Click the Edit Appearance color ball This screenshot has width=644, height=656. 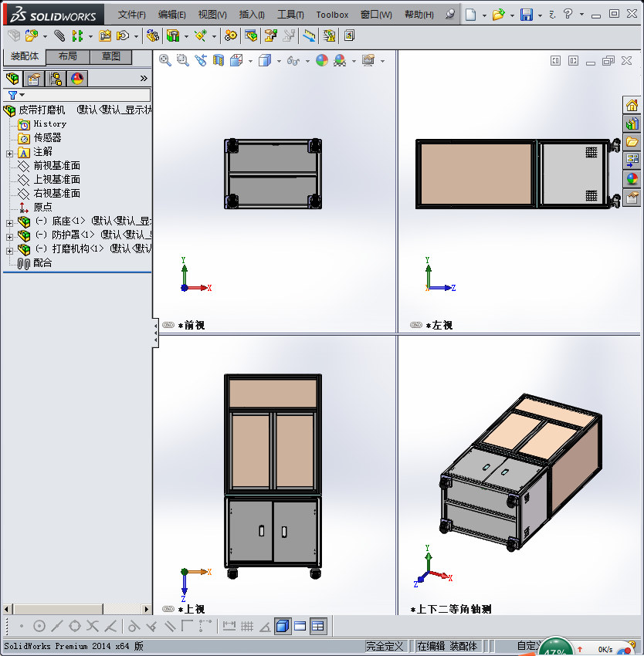[x=321, y=60]
